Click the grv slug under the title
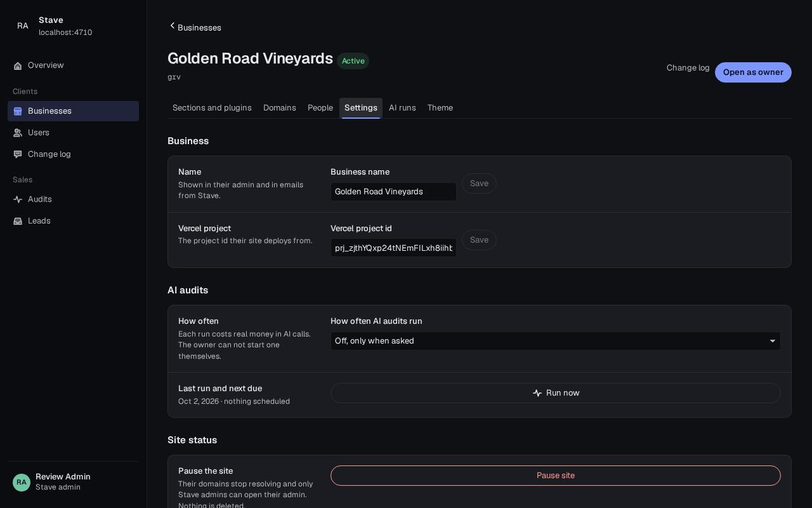This screenshot has width=812, height=508. [174, 77]
